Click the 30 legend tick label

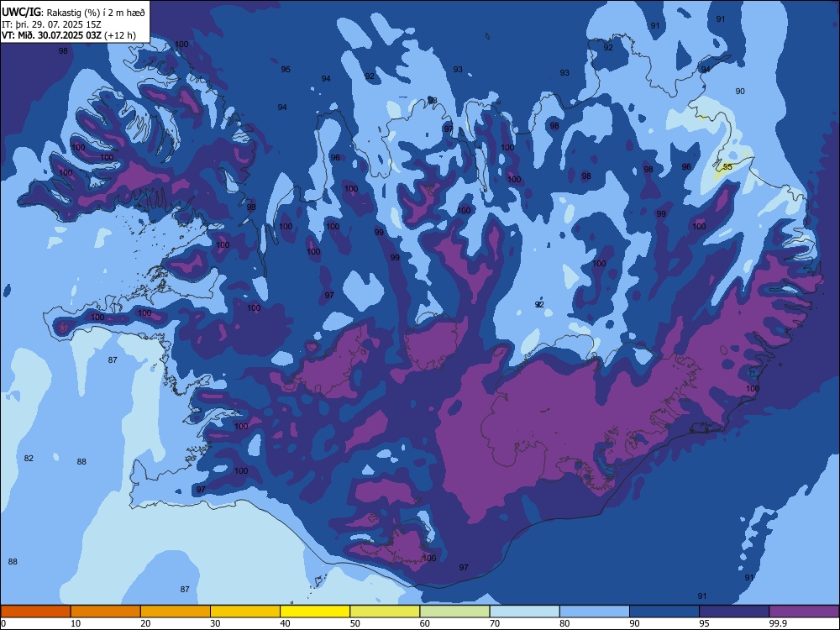215,623
